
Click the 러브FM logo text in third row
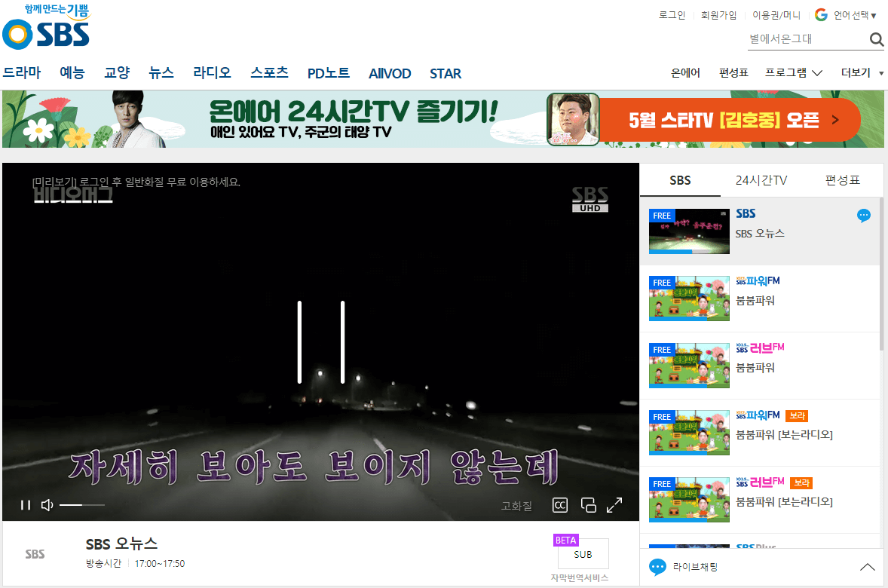[x=760, y=348]
